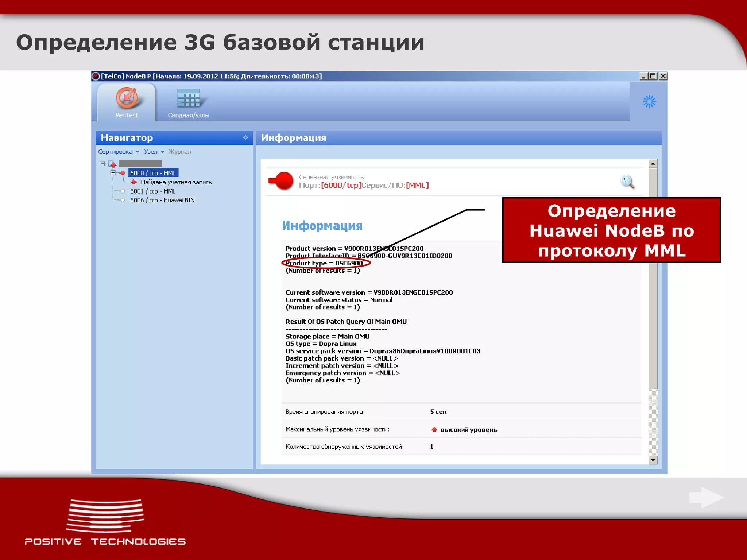Click the red high-level arrow icon
The image size is (747, 560).
pyautogui.click(x=434, y=429)
